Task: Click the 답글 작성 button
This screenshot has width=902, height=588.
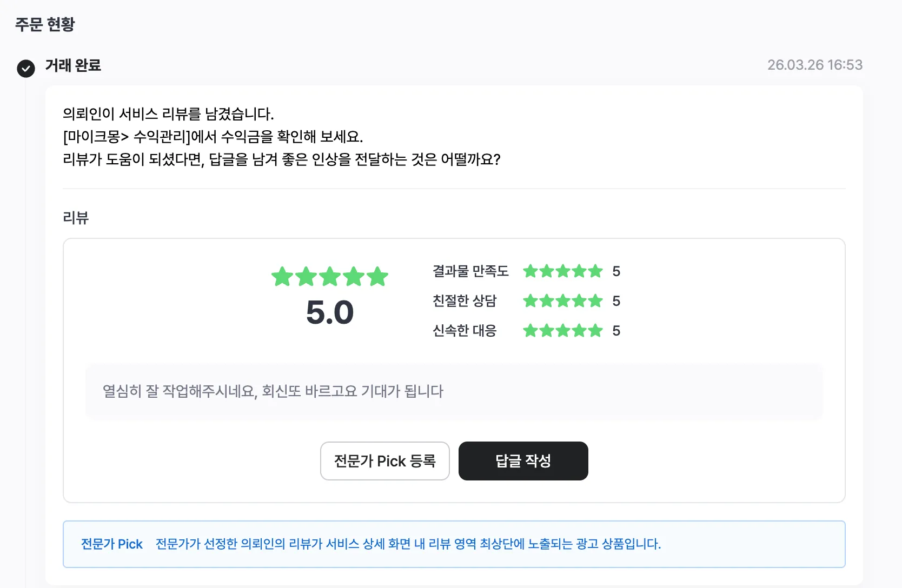Action: 522,461
